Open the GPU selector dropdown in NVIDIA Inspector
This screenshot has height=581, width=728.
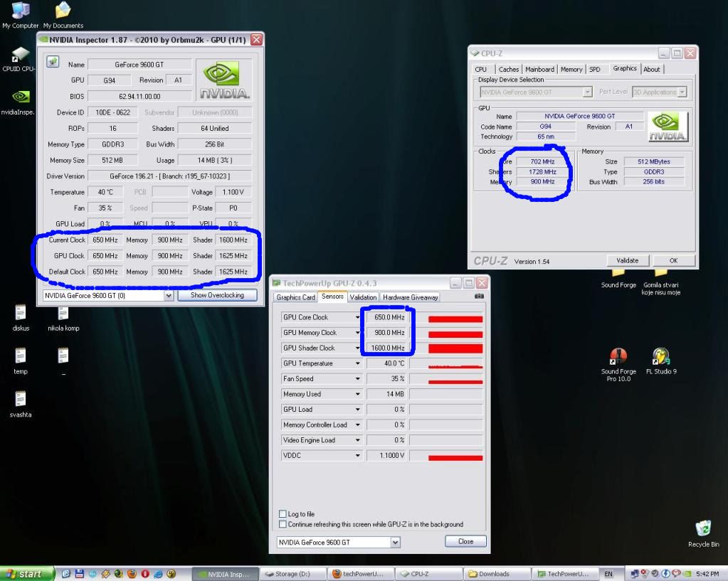coord(169,296)
